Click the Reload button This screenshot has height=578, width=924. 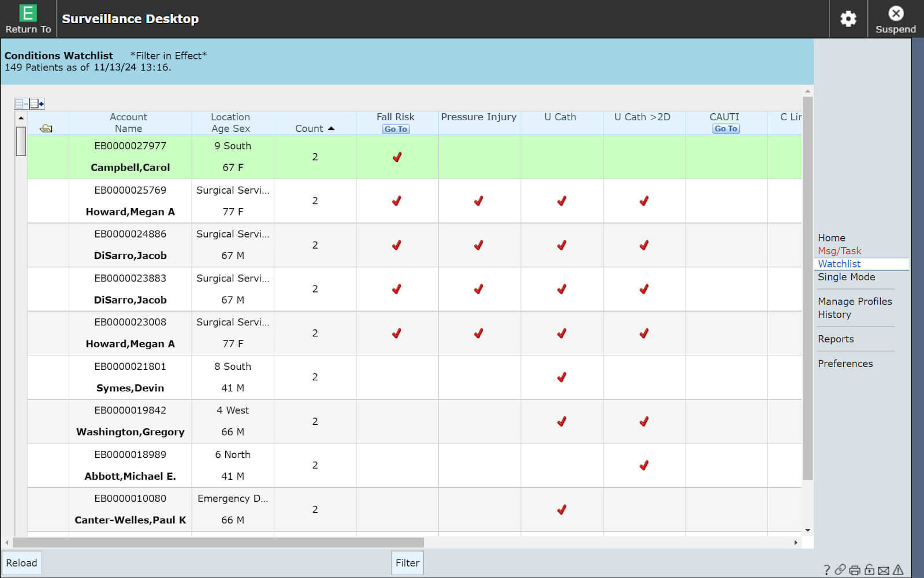pyautogui.click(x=22, y=562)
